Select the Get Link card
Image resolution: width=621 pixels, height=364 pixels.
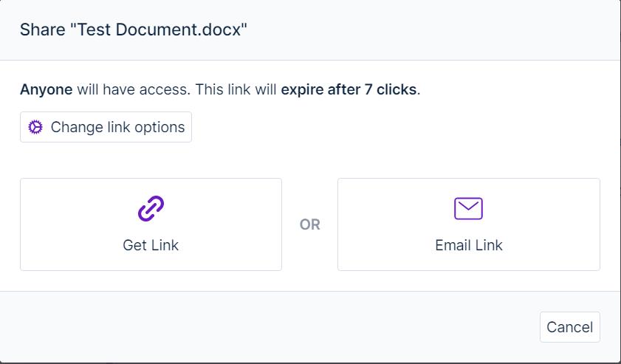click(x=151, y=224)
